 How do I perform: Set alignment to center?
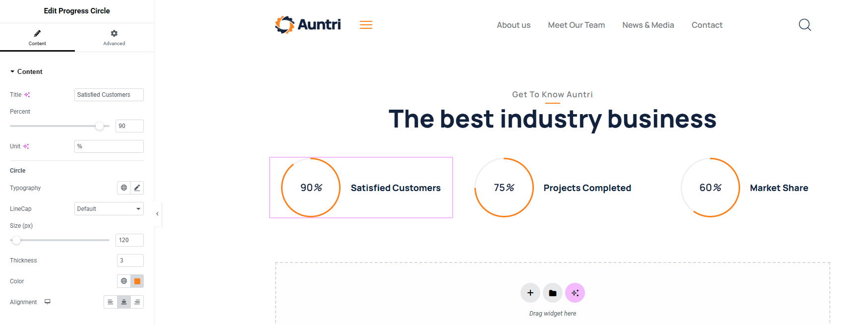tap(124, 302)
